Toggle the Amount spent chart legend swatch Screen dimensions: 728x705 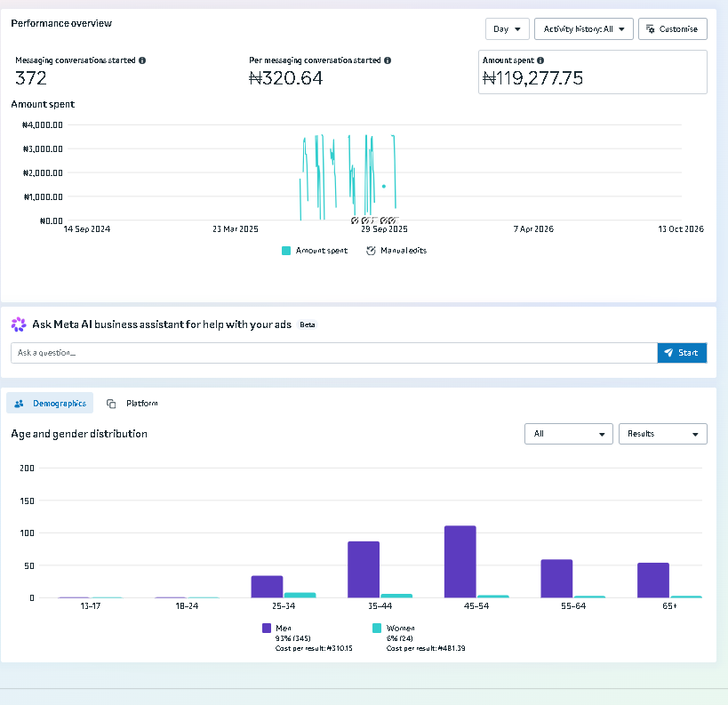tap(286, 251)
